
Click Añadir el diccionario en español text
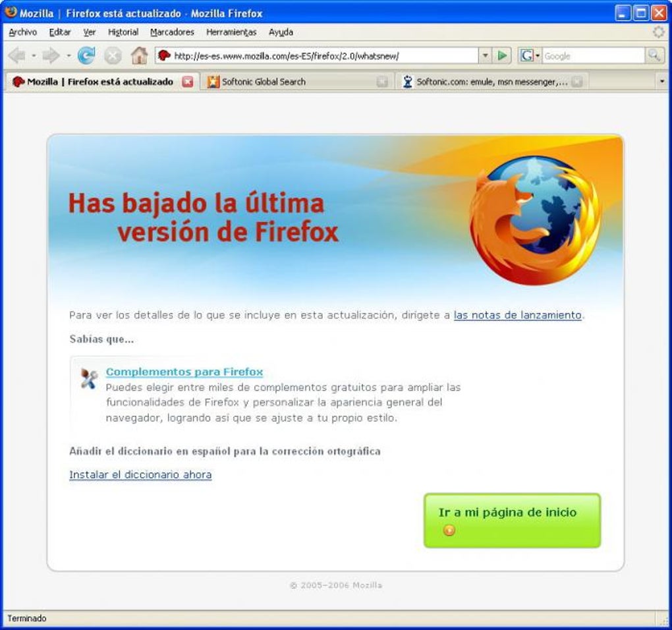225,451
